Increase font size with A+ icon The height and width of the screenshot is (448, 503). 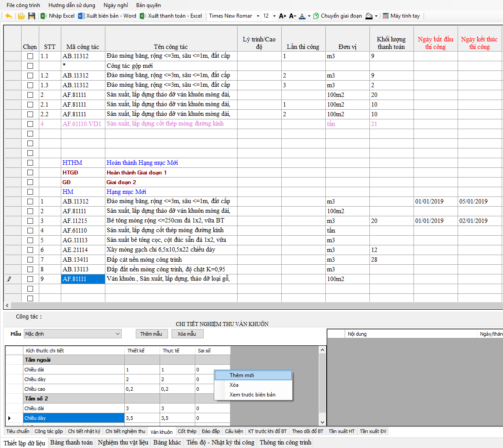(x=283, y=16)
